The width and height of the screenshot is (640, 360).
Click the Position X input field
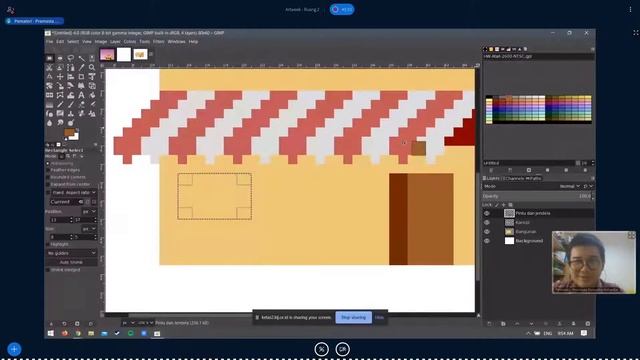[x=59, y=220]
